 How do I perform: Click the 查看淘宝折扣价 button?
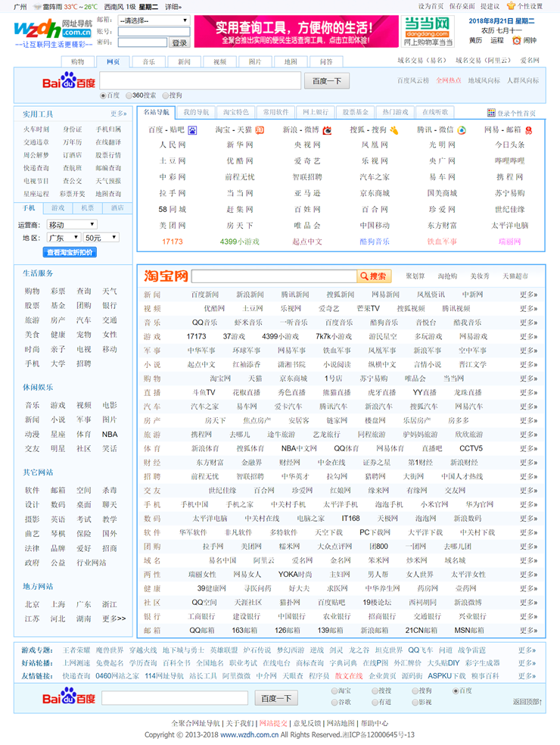tap(70, 252)
